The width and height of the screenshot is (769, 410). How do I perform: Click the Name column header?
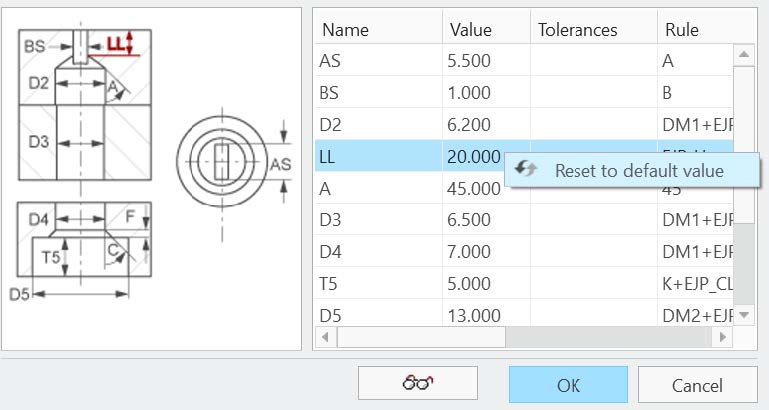pos(345,30)
